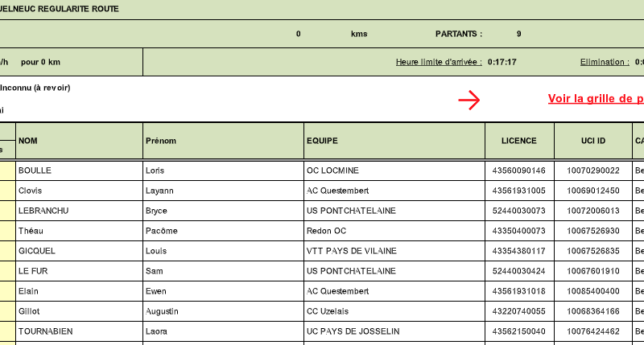Select the TOURNABIEN name cell

[45, 331]
